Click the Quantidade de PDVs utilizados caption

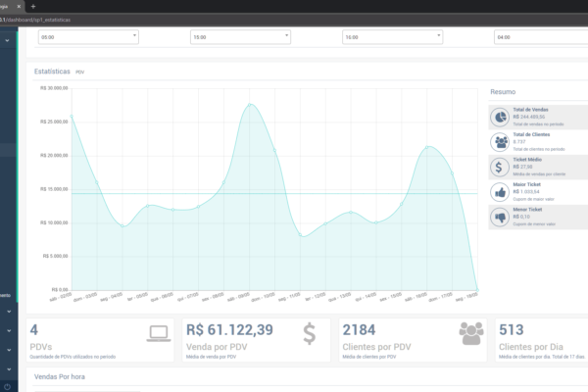pos(73,357)
